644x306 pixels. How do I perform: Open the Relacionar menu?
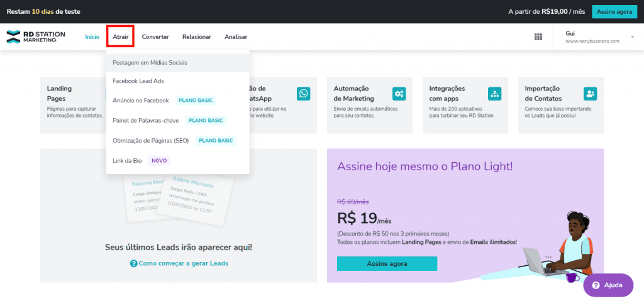pos(197,37)
